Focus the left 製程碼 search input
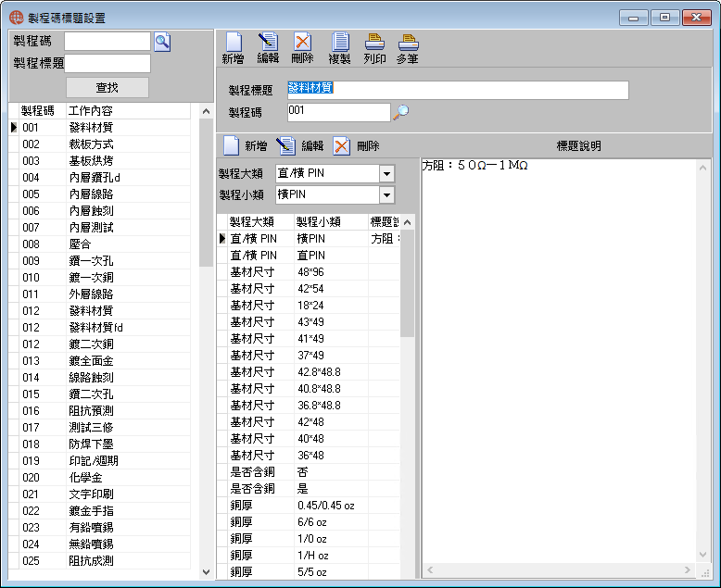721x588 pixels. click(108, 42)
